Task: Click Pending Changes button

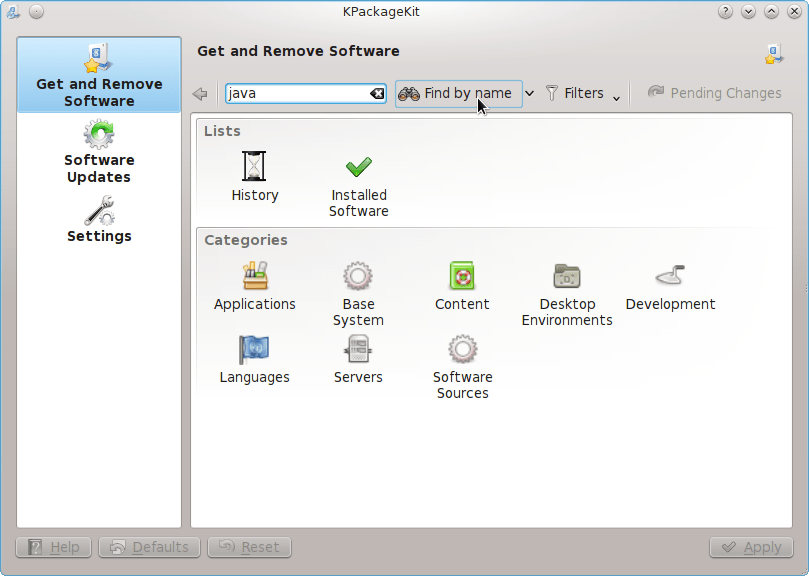Action: pos(715,93)
